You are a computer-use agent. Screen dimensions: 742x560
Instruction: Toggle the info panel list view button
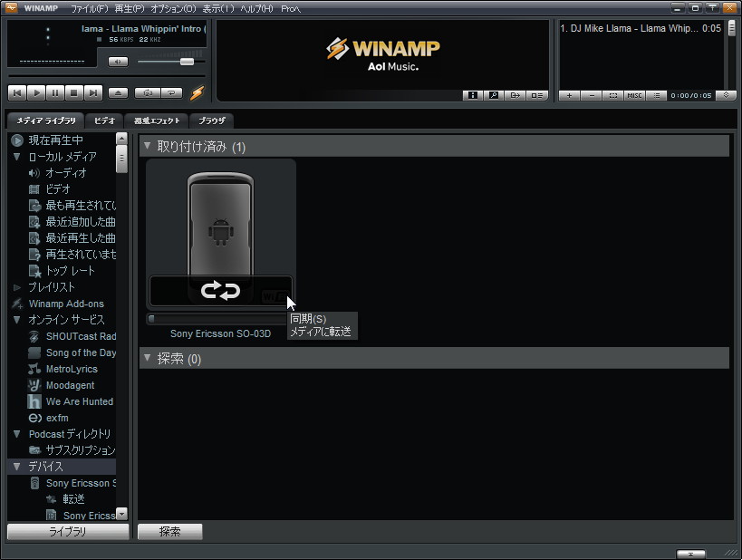pyautogui.click(x=536, y=95)
